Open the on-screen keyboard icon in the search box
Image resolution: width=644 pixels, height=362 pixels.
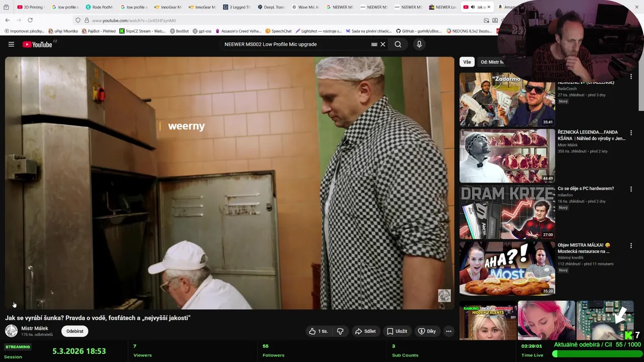click(374, 44)
